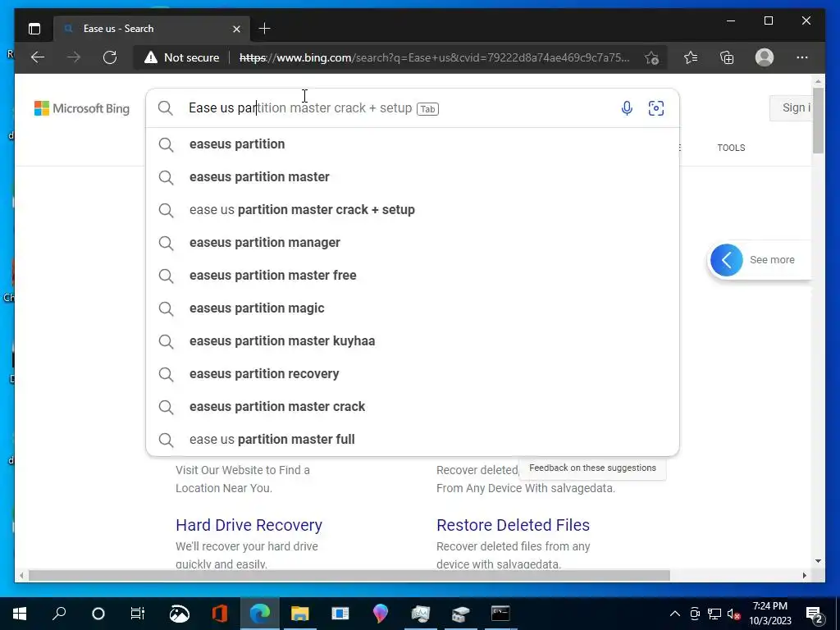Click the horizontal scrollbar at page bottom

349,575
